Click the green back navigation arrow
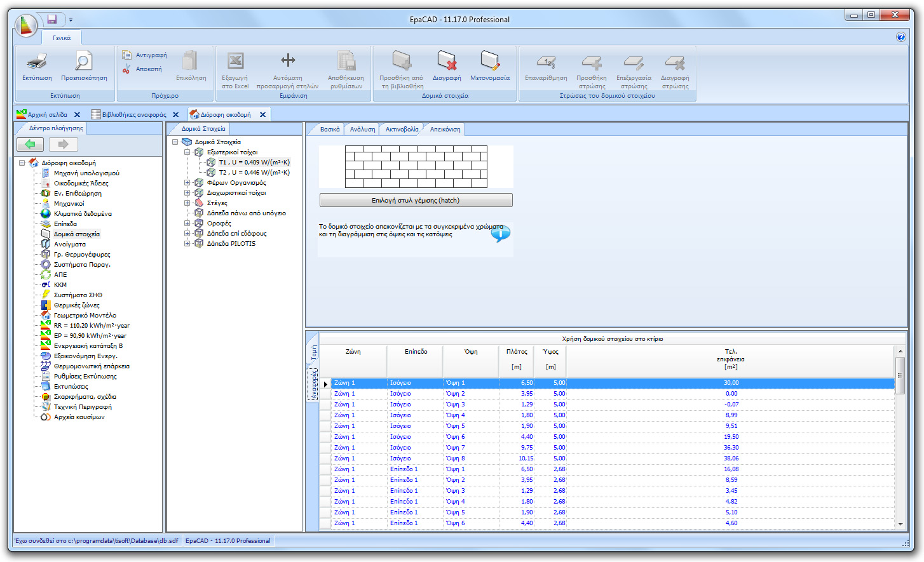This screenshot has width=924, height=562. point(30,144)
